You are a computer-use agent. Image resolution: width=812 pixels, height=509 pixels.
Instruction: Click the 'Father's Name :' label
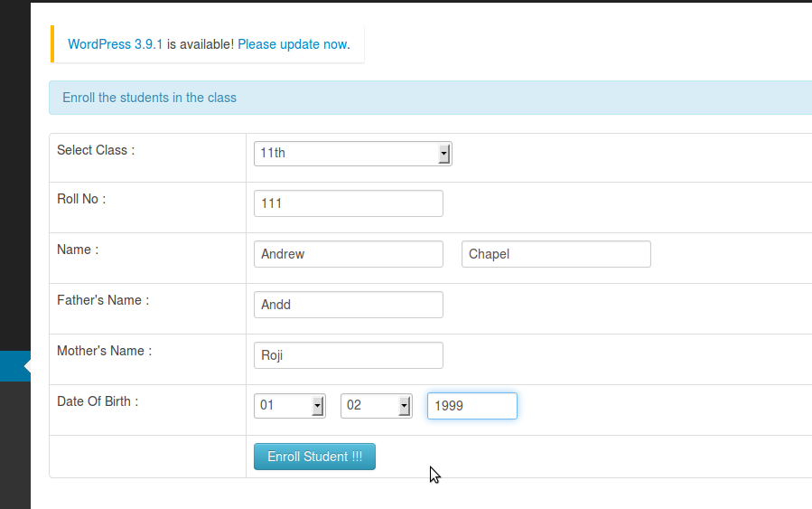point(103,300)
